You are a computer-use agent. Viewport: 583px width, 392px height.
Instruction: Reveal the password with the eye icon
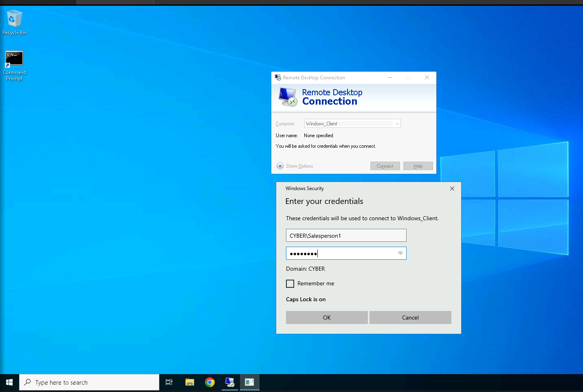click(400, 253)
